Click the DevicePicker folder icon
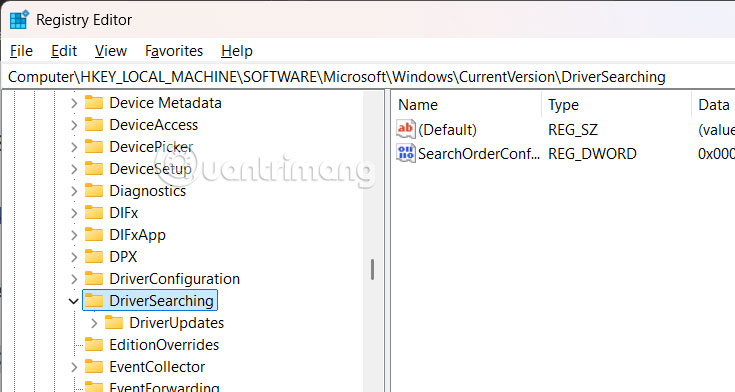Screen dimensions: 735x392 coord(94,147)
